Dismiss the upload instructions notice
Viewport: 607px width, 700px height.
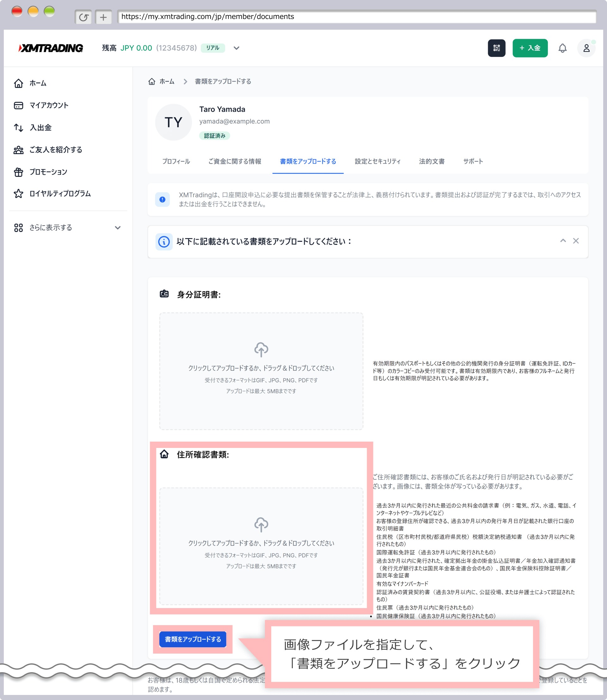(576, 241)
